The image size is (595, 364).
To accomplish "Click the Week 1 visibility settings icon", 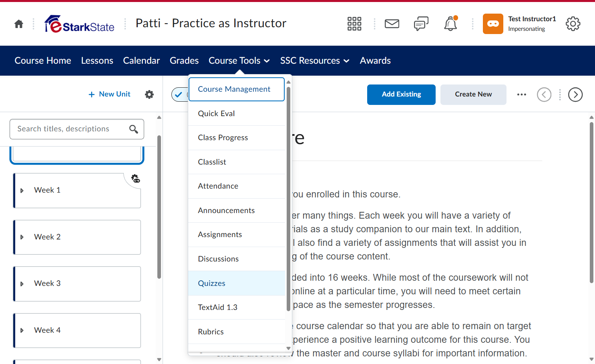I will (136, 179).
